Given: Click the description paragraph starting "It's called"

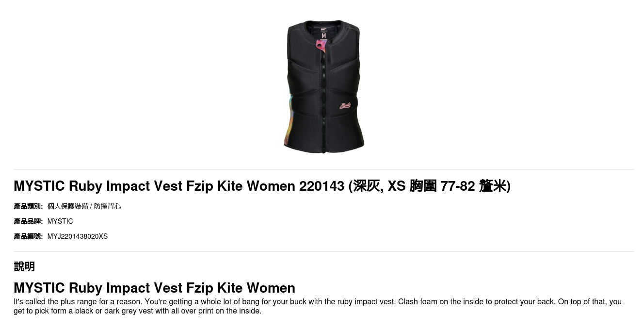Looking at the screenshot, I should click(x=318, y=306).
